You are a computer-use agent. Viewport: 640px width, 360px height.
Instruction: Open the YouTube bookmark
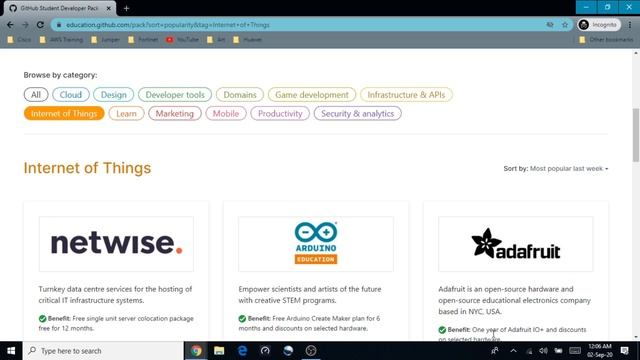182,40
